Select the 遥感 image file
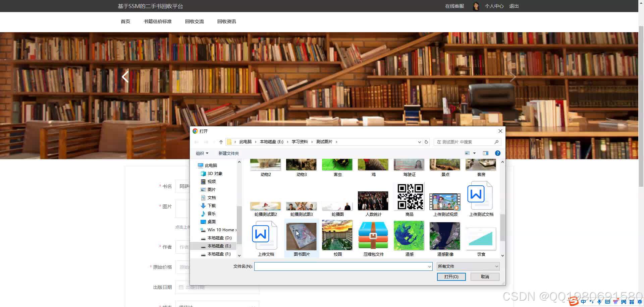644x307 pixels. pos(409,238)
